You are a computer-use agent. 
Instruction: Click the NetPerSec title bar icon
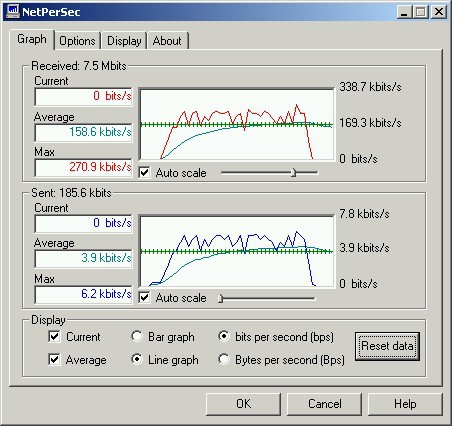tap(13, 12)
